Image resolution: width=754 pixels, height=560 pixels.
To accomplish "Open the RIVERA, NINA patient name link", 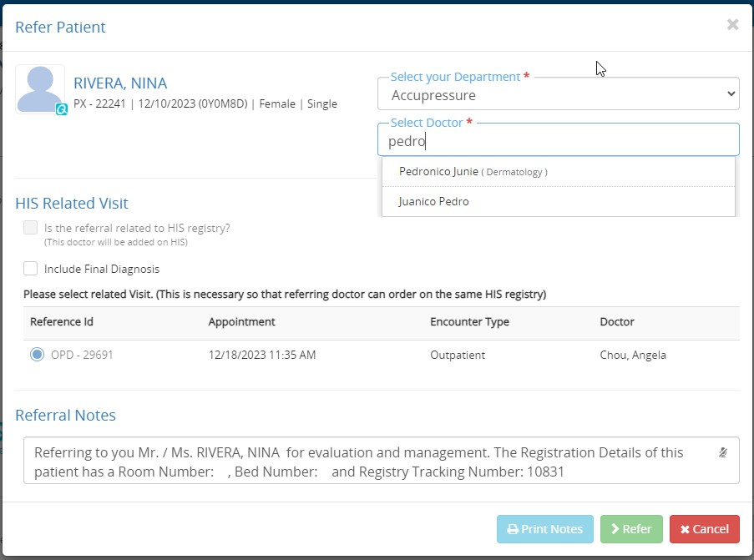I will tap(120, 83).
